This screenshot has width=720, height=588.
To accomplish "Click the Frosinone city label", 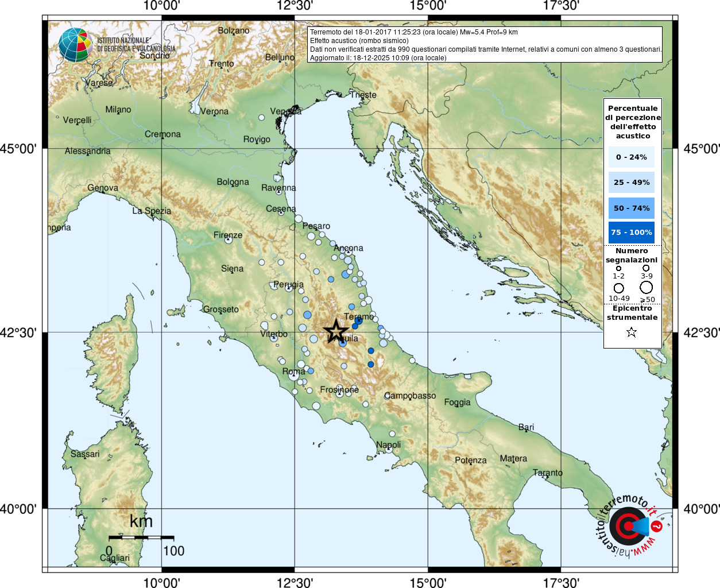I will [339, 389].
